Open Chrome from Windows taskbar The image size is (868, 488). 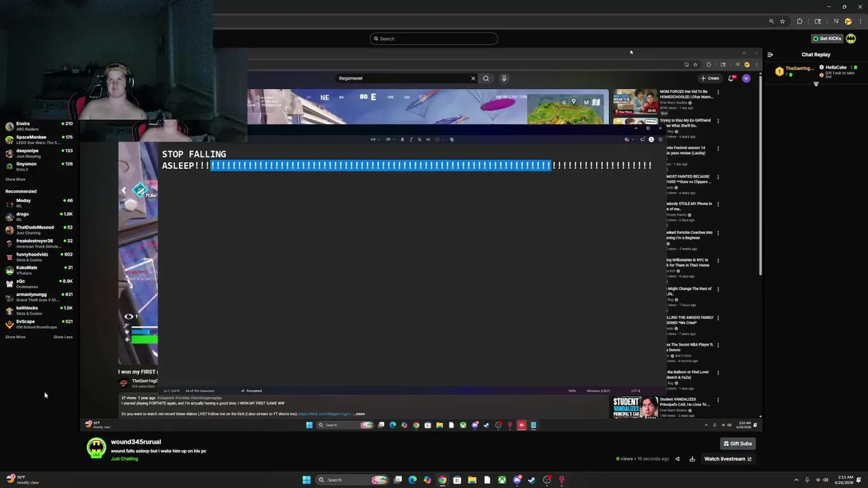point(442,480)
